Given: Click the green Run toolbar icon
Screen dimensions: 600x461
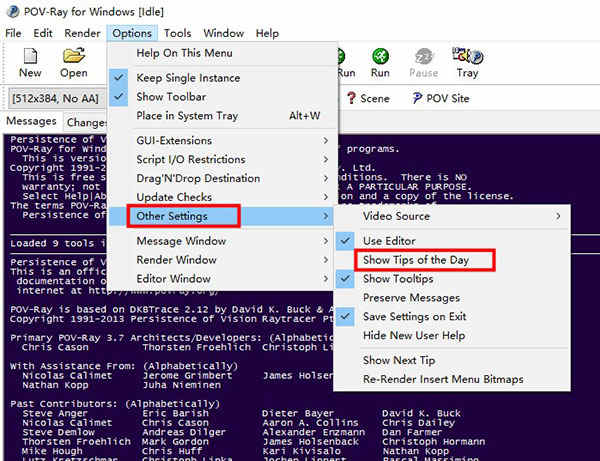Looking at the screenshot, I should [x=380, y=56].
